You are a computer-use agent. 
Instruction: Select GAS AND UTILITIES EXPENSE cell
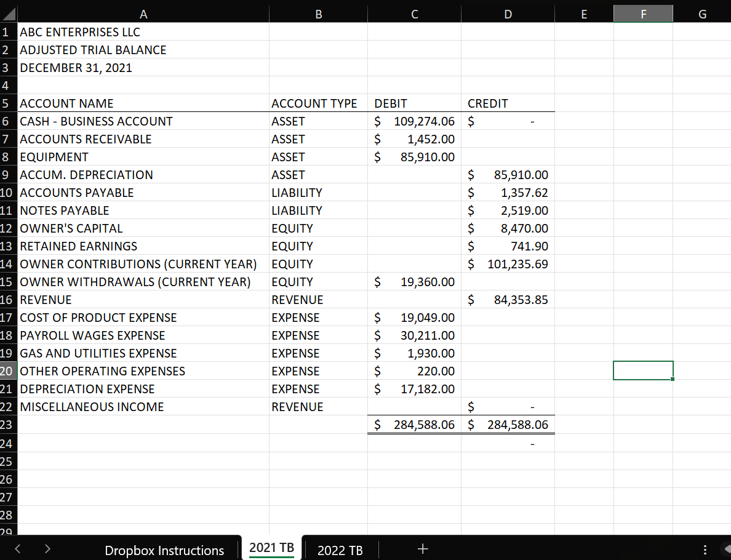click(143, 353)
